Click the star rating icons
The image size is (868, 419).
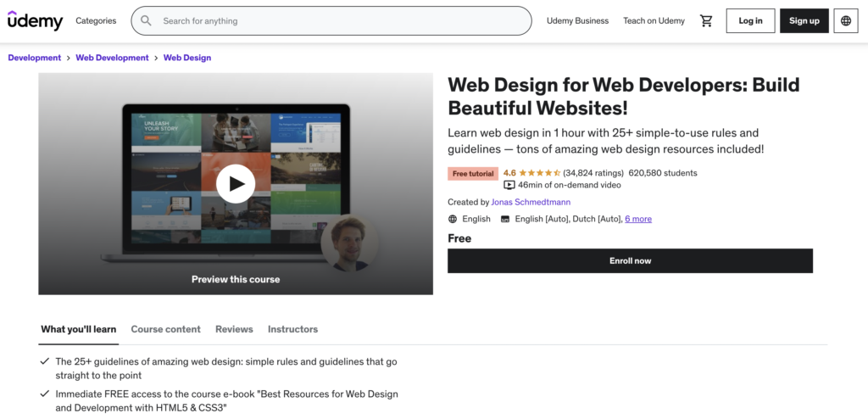(x=540, y=173)
